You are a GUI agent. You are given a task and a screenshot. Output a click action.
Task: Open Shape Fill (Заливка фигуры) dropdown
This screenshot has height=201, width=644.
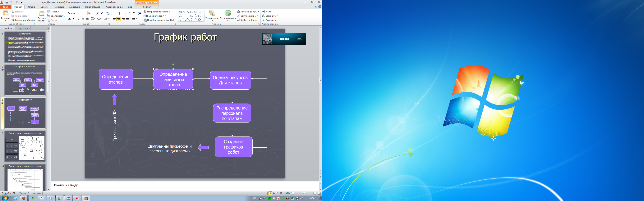pyautogui.click(x=248, y=12)
